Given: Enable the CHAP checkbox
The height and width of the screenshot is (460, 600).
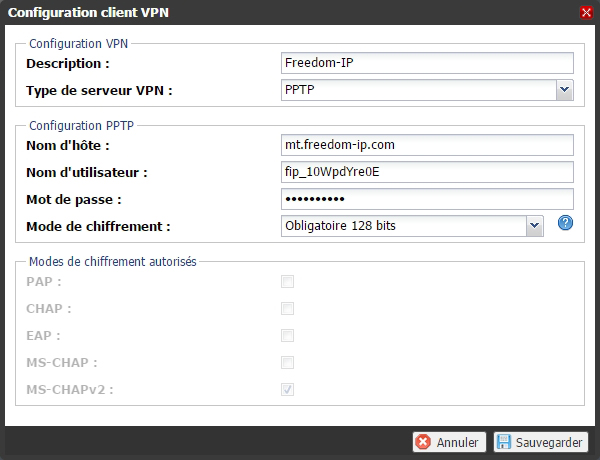Looking at the screenshot, I should 288,309.
